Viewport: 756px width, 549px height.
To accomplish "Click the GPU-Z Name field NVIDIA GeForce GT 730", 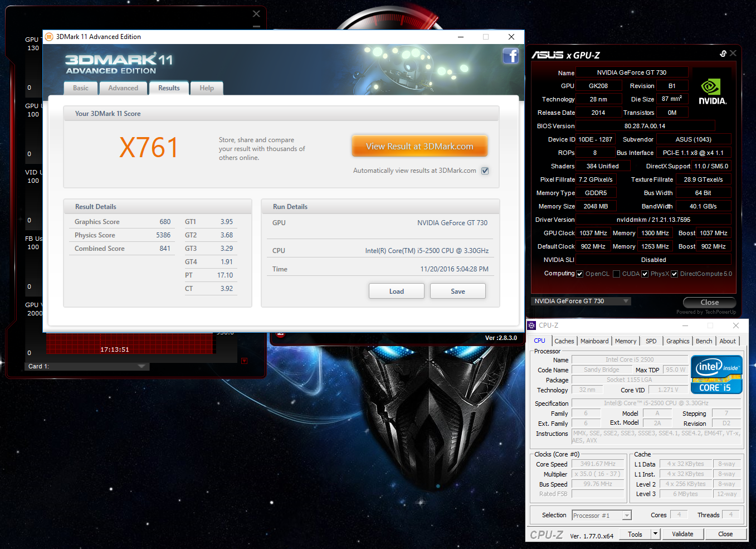I will (632, 72).
